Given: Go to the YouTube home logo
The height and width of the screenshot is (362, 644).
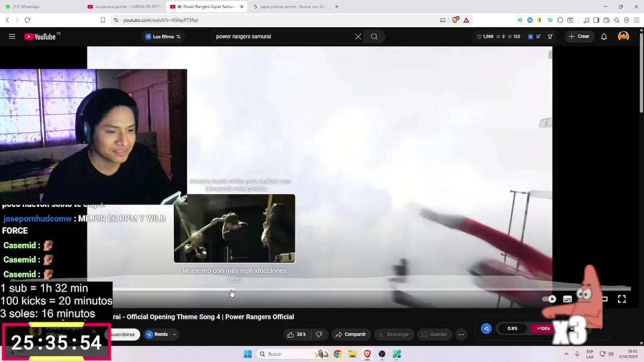Looking at the screenshot, I should pos(40,36).
